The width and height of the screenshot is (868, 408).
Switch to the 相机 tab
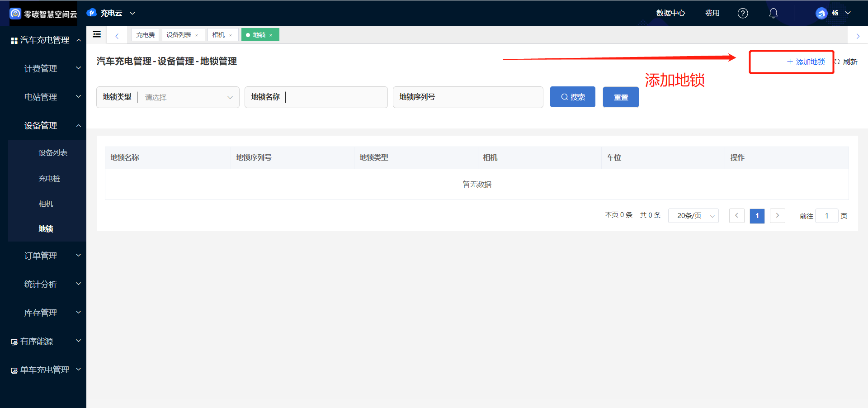(x=218, y=35)
